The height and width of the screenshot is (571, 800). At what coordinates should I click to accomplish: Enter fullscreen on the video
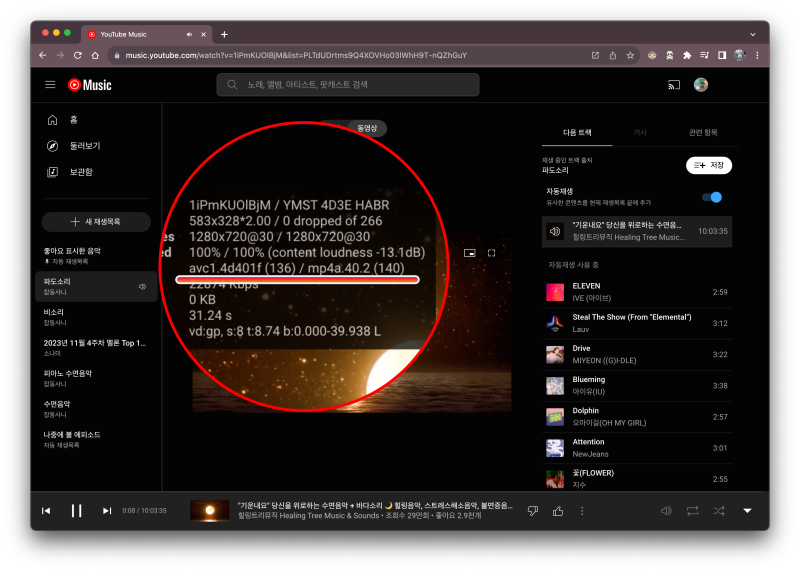coord(491,253)
